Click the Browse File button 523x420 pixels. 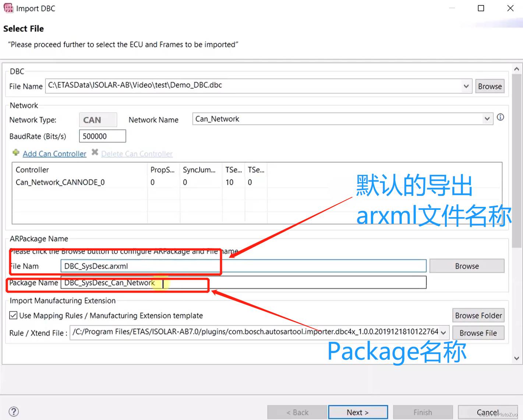(x=478, y=333)
